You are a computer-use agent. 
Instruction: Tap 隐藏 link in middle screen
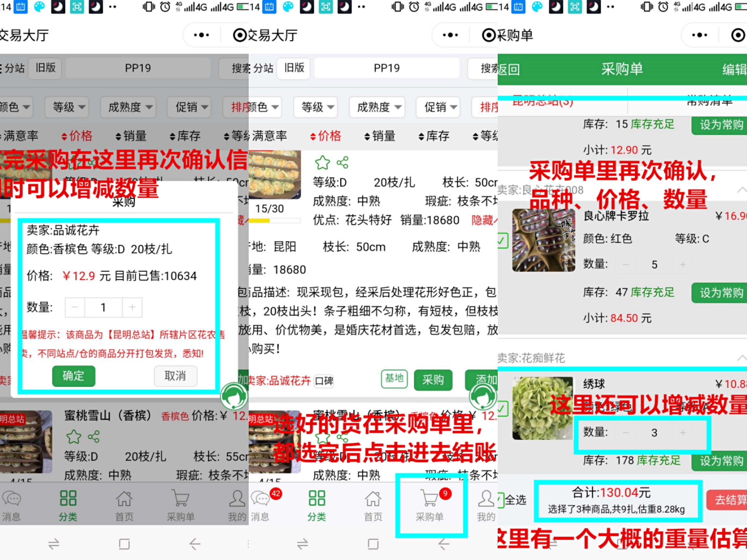click(x=484, y=220)
